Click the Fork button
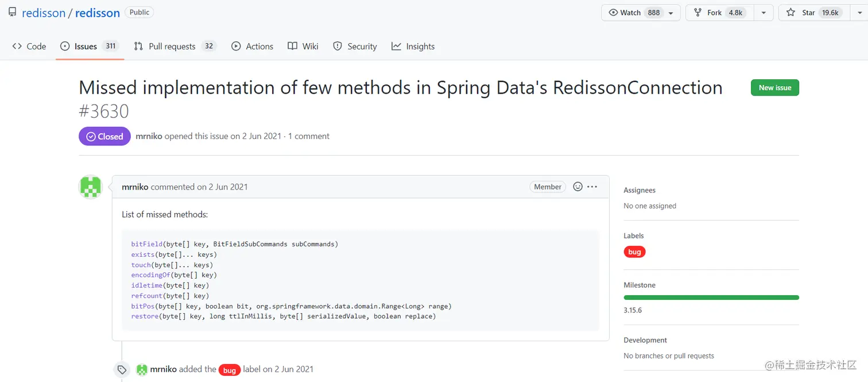This screenshot has width=868, height=382. point(719,13)
